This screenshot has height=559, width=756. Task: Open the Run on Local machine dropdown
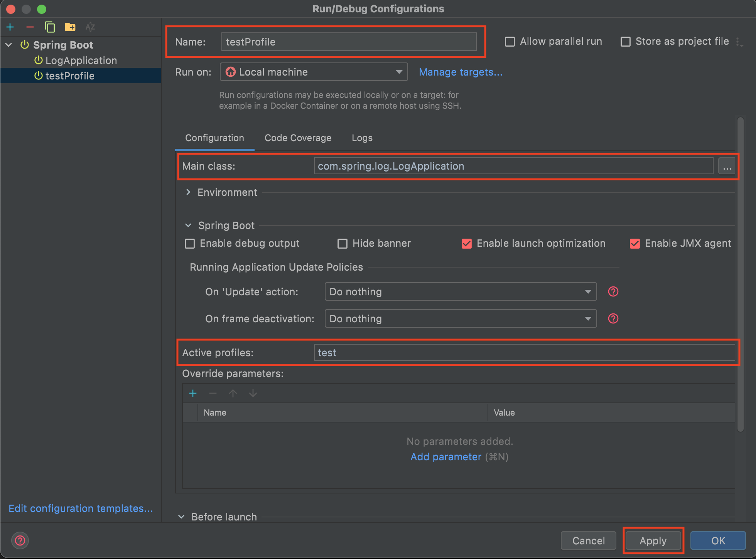pyautogui.click(x=314, y=72)
